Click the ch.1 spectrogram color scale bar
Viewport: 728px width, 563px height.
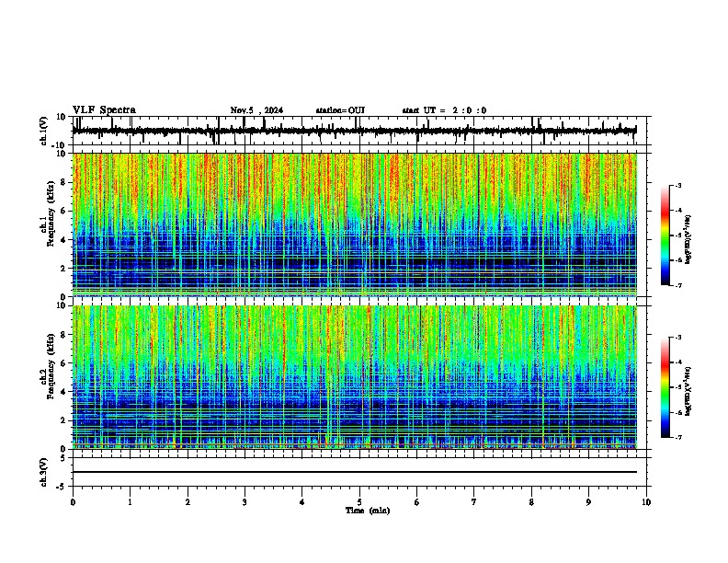665,236
